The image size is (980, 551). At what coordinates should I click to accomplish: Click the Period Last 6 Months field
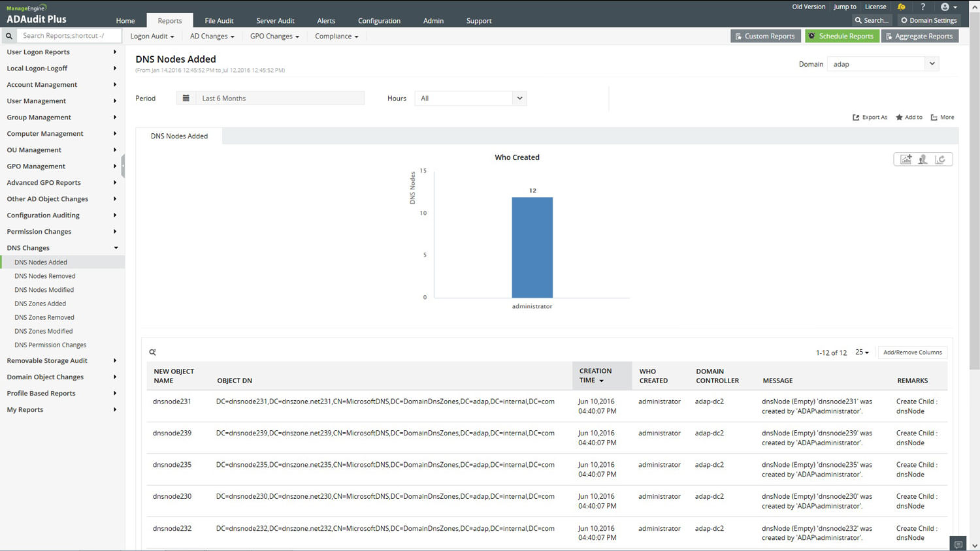280,98
